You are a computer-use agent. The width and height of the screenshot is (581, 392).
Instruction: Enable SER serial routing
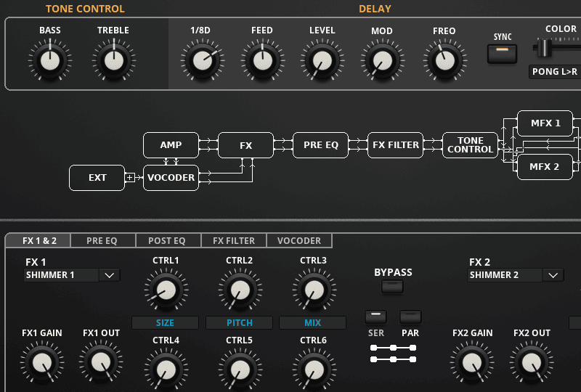pyautogui.click(x=375, y=317)
